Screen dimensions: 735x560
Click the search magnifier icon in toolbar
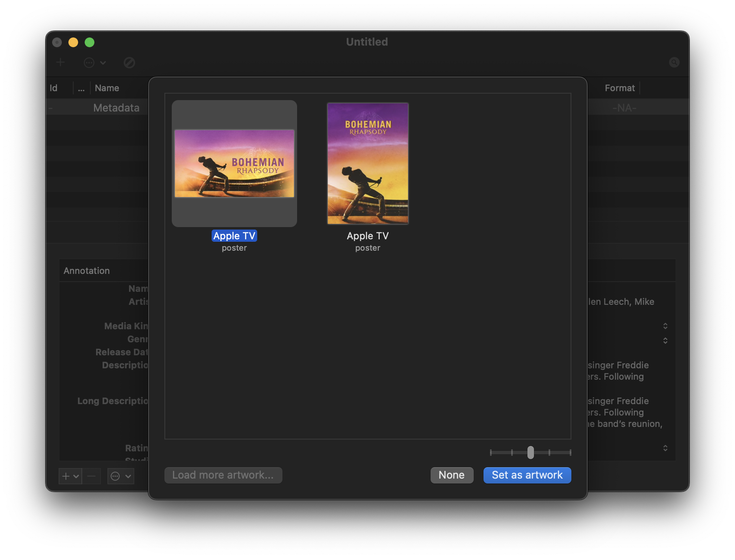pyautogui.click(x=674, y=62)
